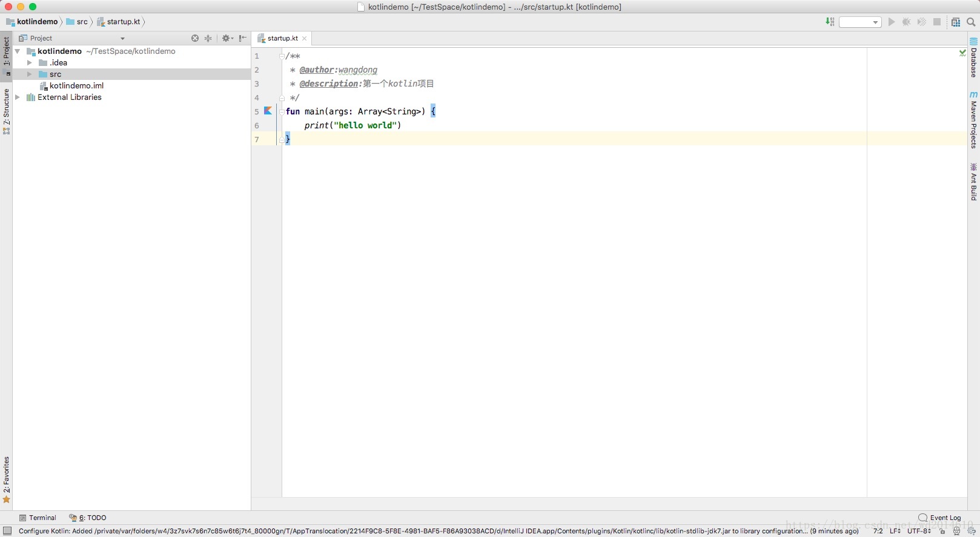Open the Terminal tool window
The width and height of the screenshot is (980, 537).
[x=38, y=518]
